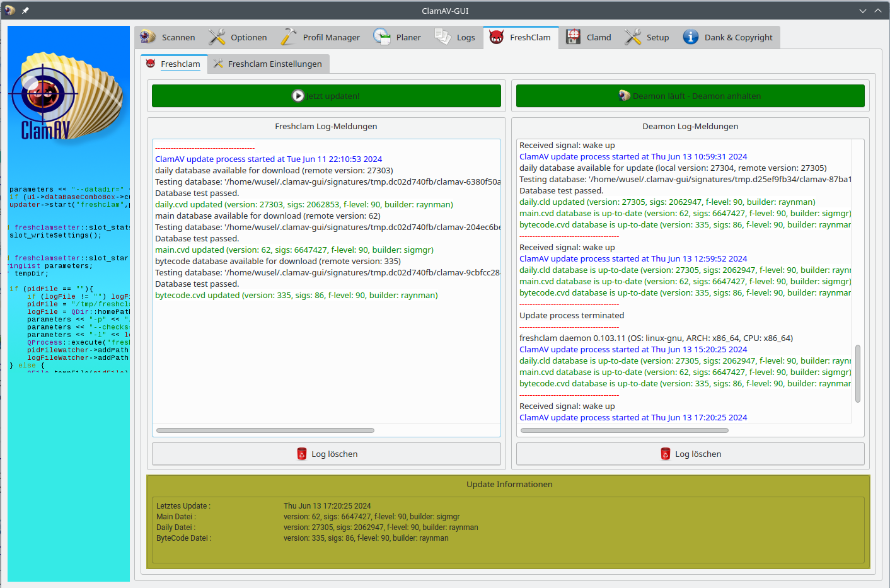Click the FreshClam red devil icon
This screenshot has height=588, width=890.
pos(497,37)
